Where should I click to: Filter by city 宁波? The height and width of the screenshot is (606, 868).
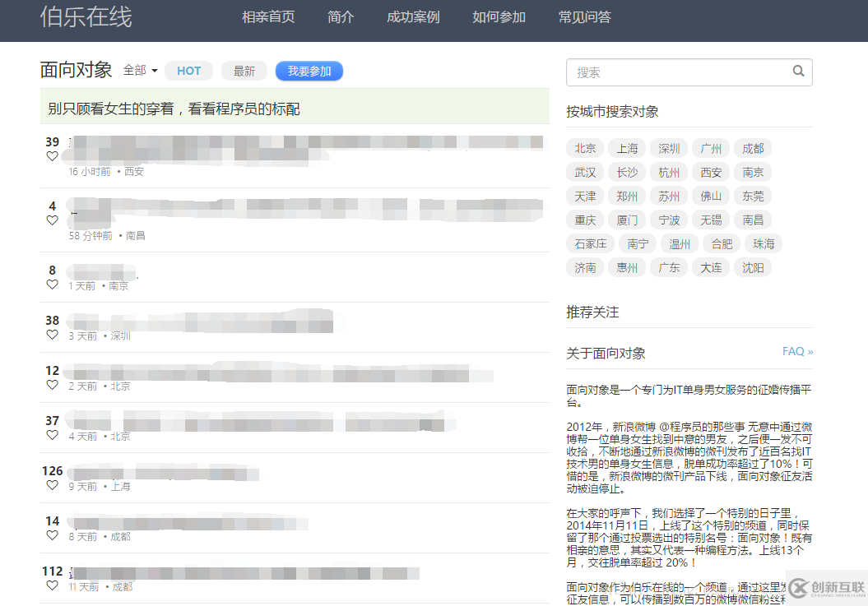tap(669, 220)
